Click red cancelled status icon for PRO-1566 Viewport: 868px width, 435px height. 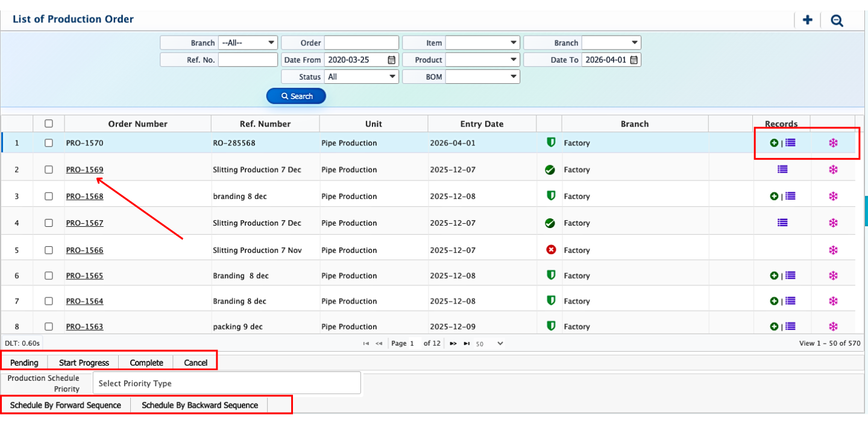pyautogui.click(x=550, y=250)
